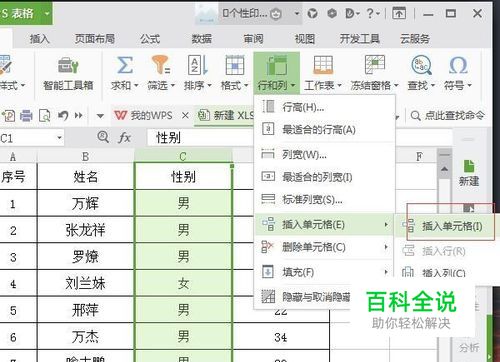Screen dimensions: 500x362
Task: Click the 筛选 filter funnel icon
Action: tap(161, 65)
